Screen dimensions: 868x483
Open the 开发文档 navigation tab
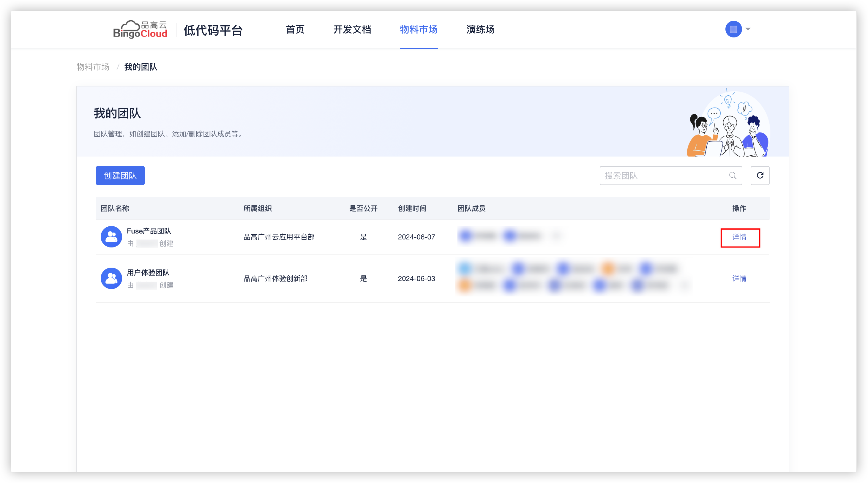click(x=352, y=29)
